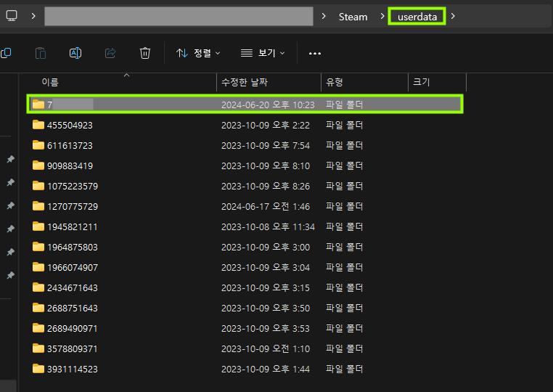Select the highlighted folder starting with 7

click(73, 105)
